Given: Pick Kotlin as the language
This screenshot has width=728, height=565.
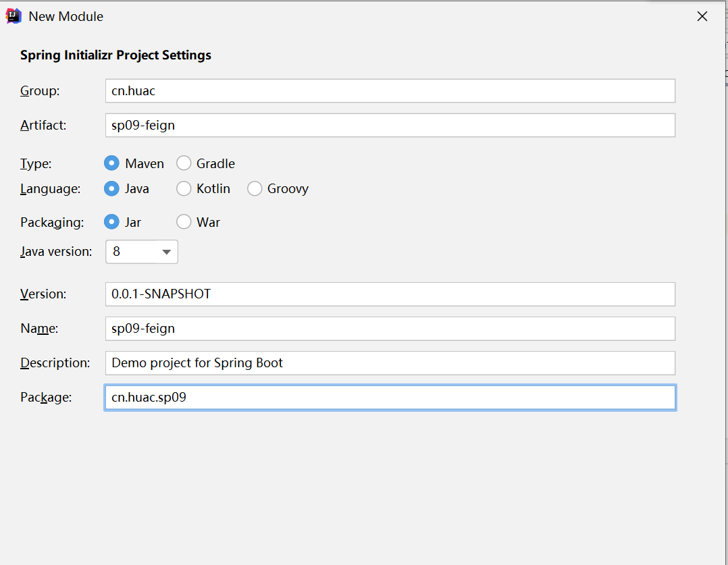Looking at the screenshot, I should pyautogui.click(x=184, y=189).
